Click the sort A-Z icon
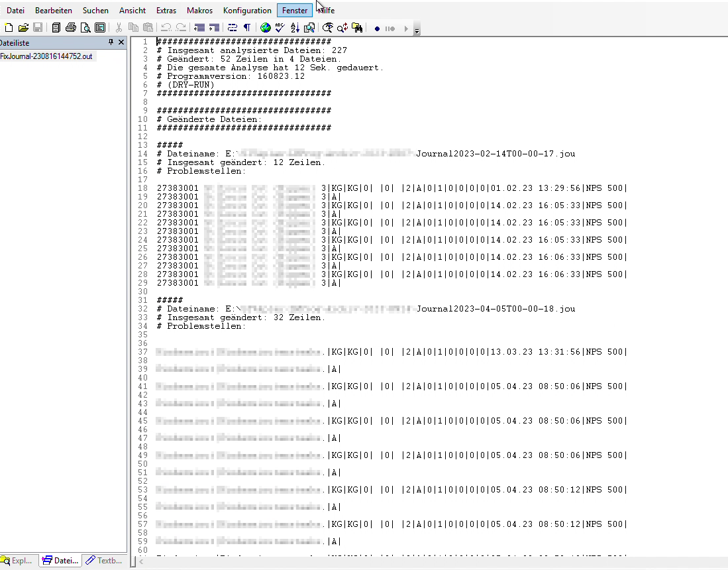Viewport: 728px width, 570px height. (x=295, y=28)
